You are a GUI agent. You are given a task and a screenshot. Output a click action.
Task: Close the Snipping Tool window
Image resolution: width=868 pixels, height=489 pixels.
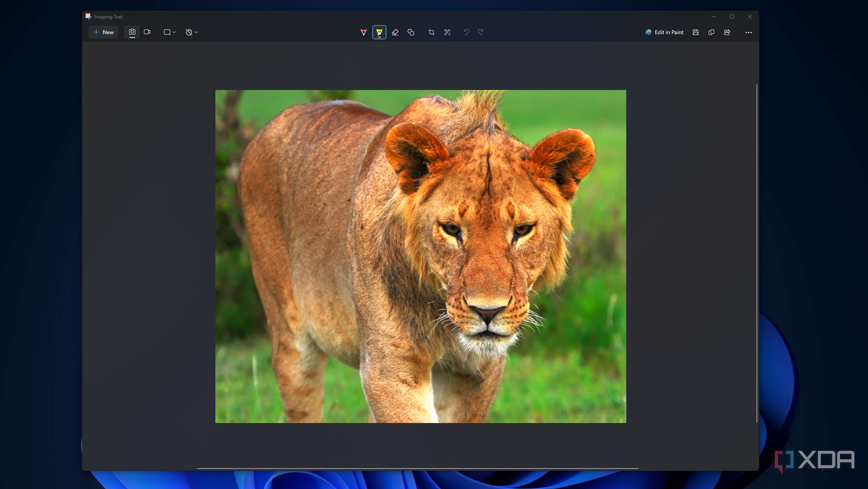(750, 16)
